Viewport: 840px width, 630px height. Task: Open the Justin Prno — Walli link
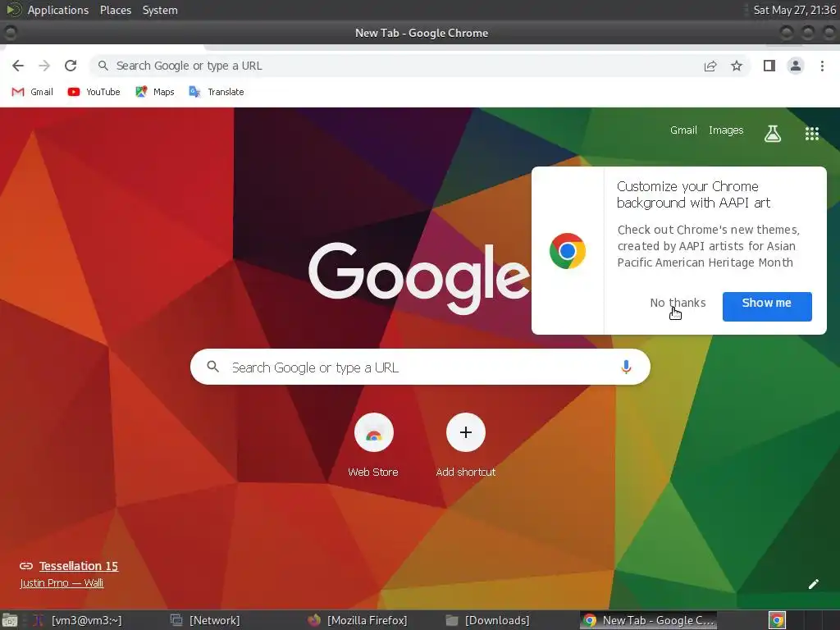point(62,583)
